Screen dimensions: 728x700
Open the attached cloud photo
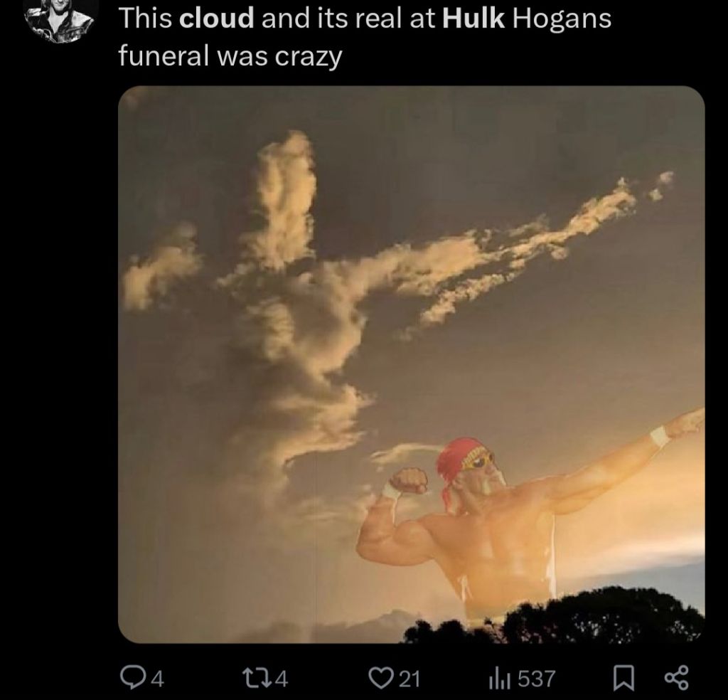412,364
